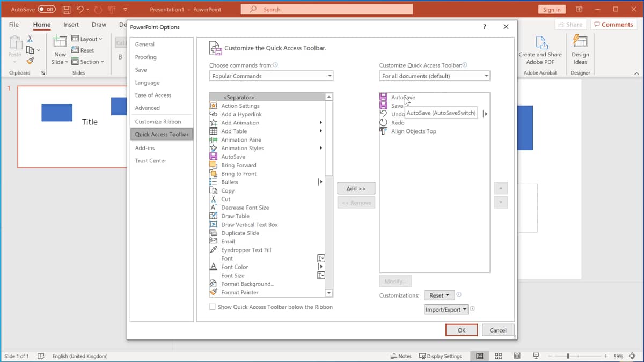
Task: Select Animation Styles command
Action: 267,149
